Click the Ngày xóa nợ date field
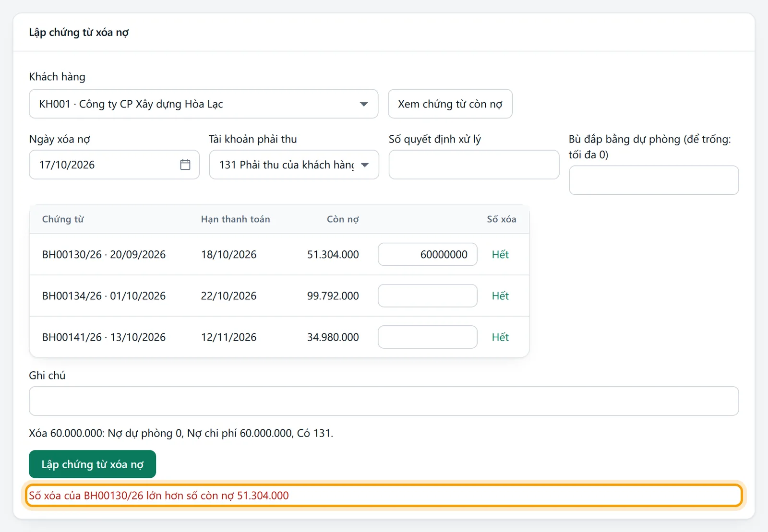 (x=114, y=165)
